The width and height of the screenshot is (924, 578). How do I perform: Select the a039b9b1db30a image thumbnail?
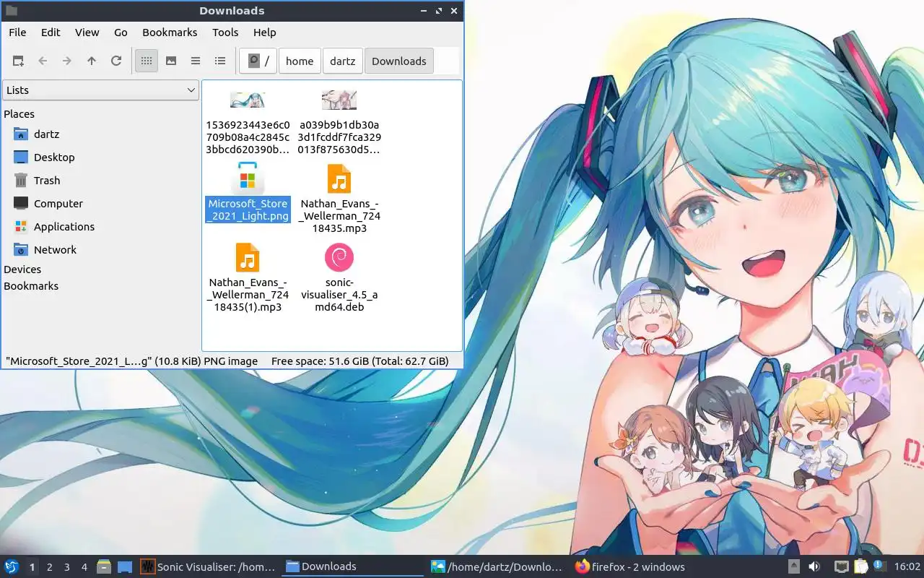tap(339, 100)
